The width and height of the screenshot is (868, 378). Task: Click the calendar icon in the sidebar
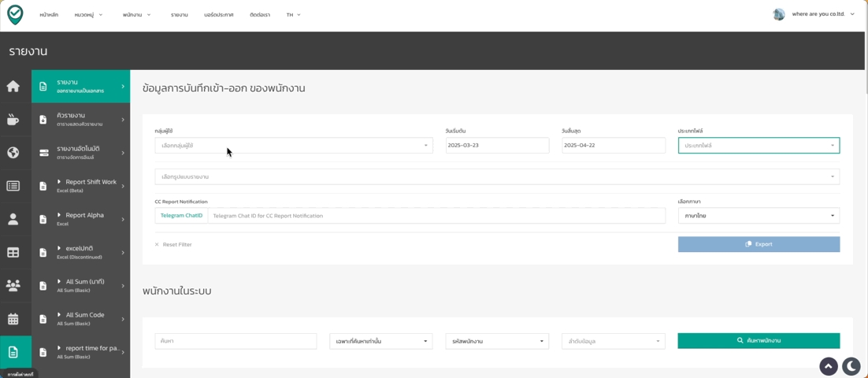pyautogui.click(x=13, y=319)
